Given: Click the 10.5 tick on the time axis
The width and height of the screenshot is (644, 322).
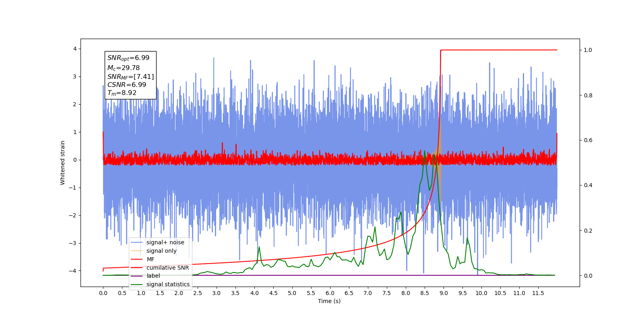Looking at the screenshot, I should [x=500, y=293].
